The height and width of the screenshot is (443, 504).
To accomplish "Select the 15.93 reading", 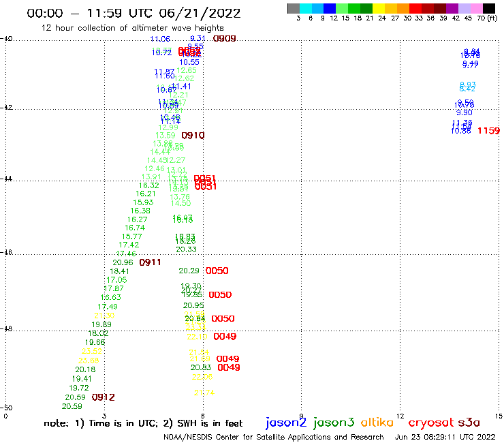I will (143, 202).
